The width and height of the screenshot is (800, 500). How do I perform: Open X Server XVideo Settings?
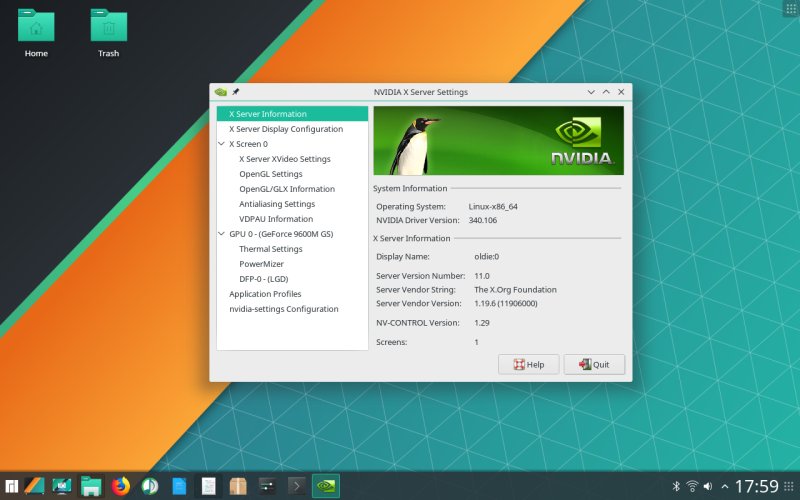point(285,159)
